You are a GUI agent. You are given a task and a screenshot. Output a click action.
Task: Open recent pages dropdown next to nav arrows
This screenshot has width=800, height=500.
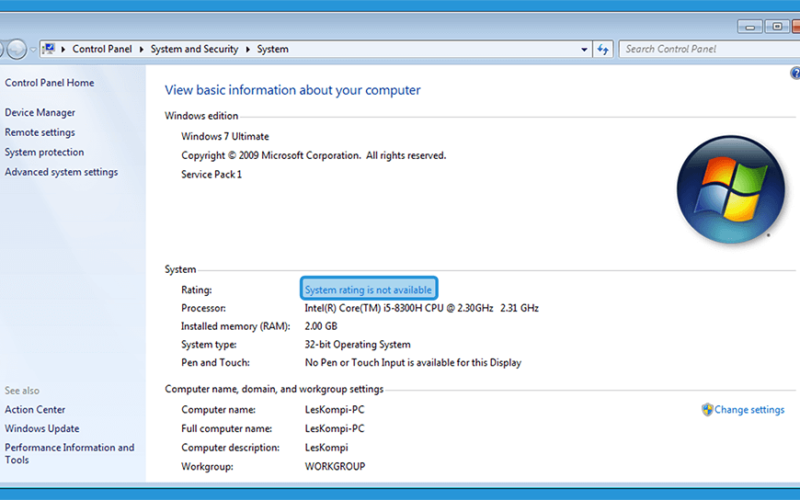coord(33,49)
